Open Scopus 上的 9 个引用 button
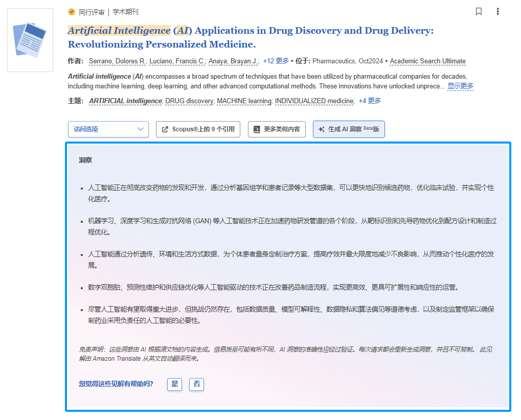This screenshot has height=420, width=521. pos(198,129)
